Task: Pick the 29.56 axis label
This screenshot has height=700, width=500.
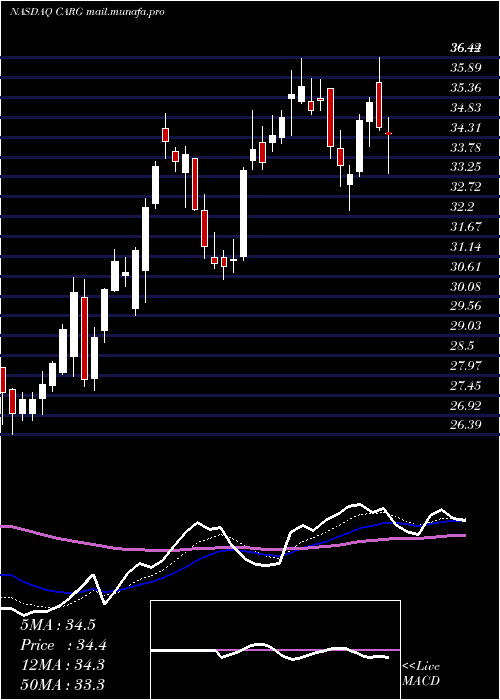Action: [x=465, y=306]
